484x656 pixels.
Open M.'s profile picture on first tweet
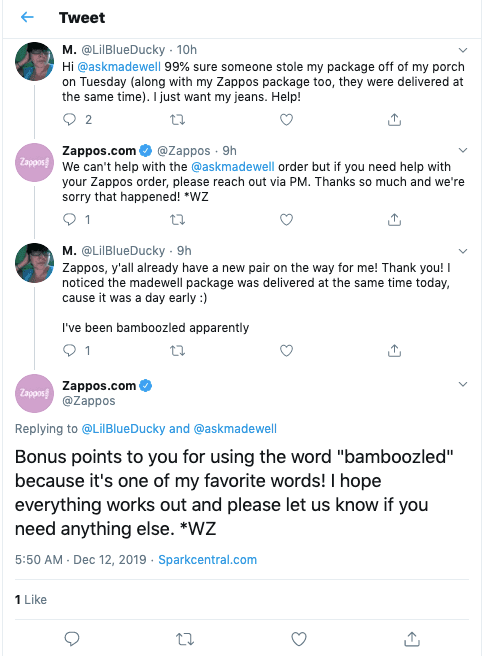34,61
